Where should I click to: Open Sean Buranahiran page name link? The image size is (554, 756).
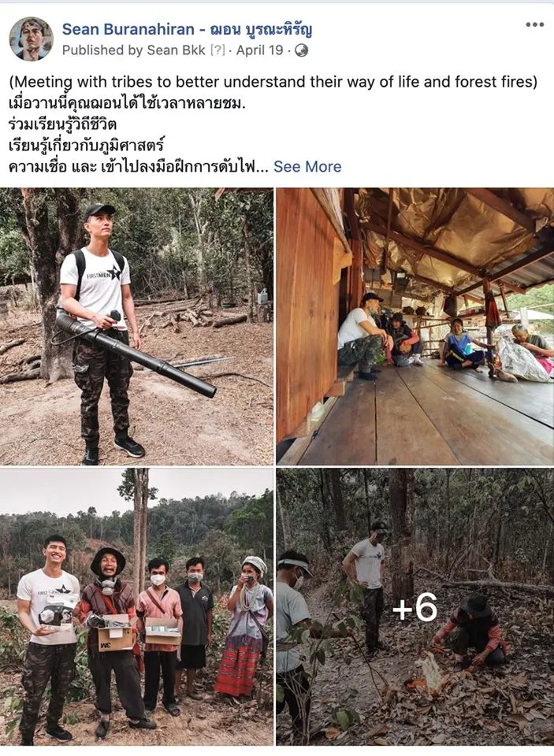click(126, 29)
